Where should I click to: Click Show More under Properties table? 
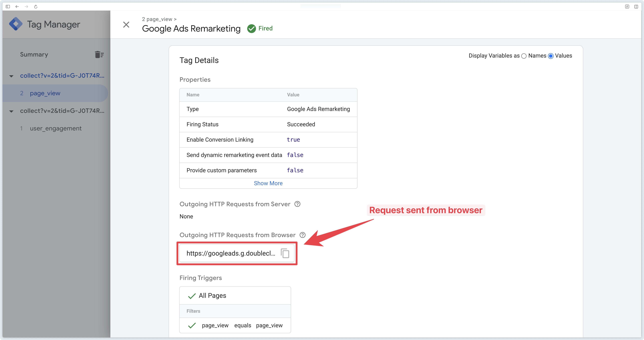coord(268,183)
